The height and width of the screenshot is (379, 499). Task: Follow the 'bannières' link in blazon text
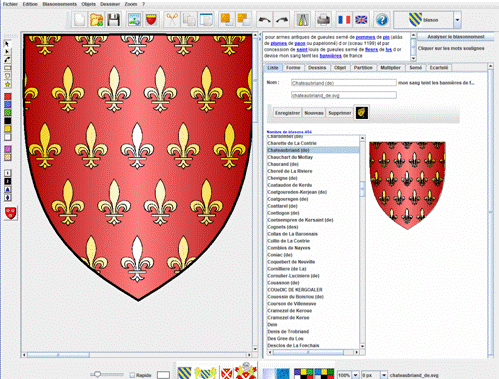coord(330,56)
